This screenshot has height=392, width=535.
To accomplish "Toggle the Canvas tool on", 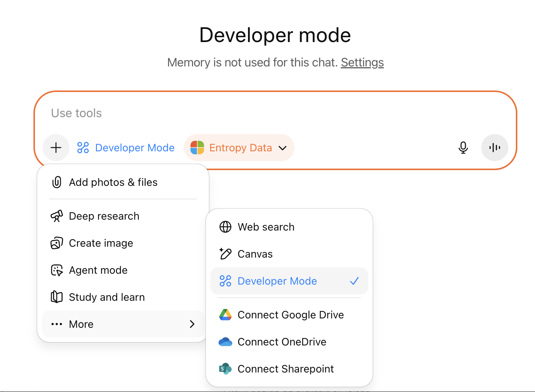I will click(255, 254).
